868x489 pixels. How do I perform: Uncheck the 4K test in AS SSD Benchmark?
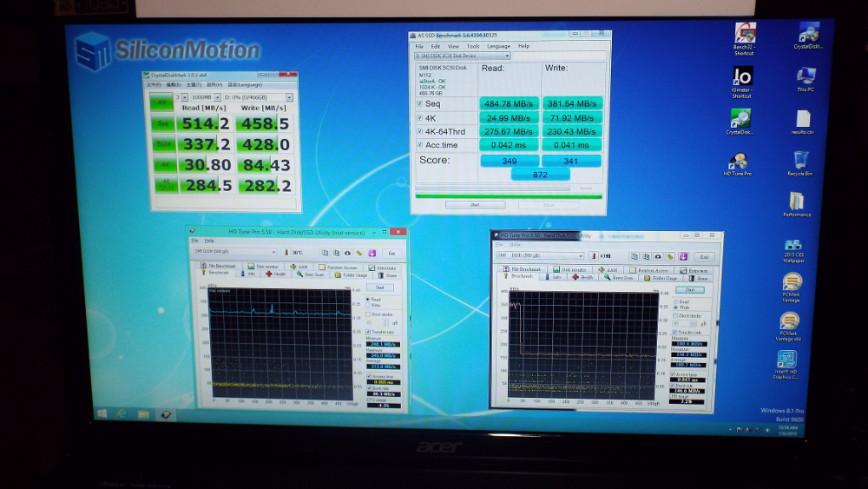[419, 118]
